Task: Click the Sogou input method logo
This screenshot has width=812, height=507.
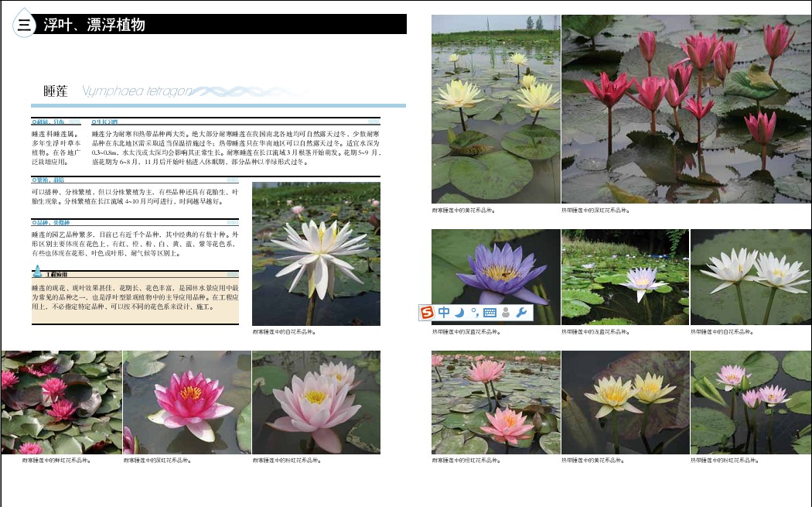Action: 427,313
